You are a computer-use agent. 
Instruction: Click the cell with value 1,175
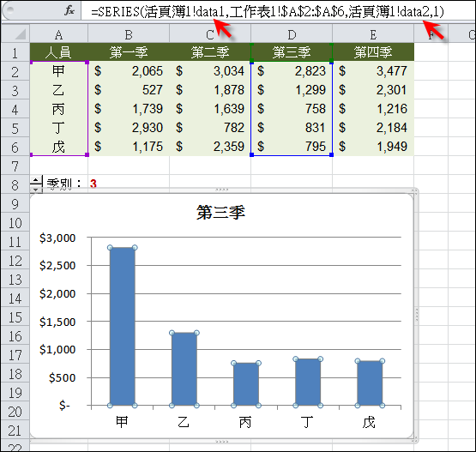[129, 147]
